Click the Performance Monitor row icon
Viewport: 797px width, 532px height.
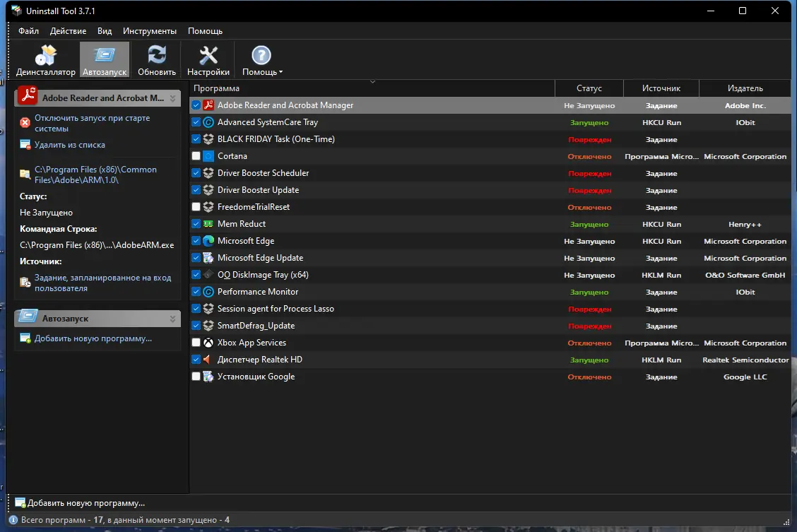[208, 292]
